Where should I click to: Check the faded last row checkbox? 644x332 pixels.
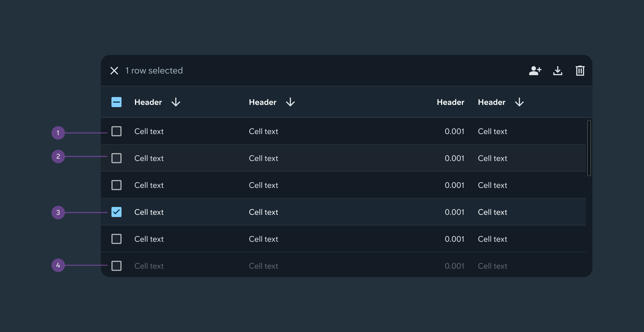pos(116,266)
